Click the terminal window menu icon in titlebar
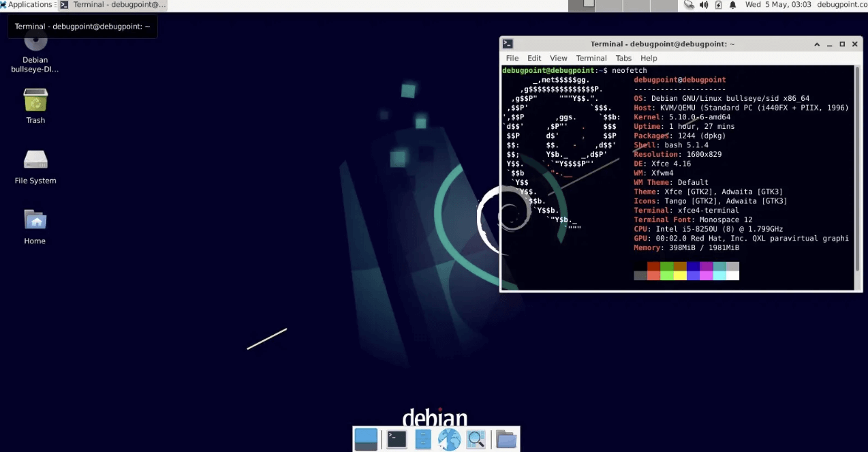Image resolution: width=868 pixels, height=452 pixels. point(508,44)
